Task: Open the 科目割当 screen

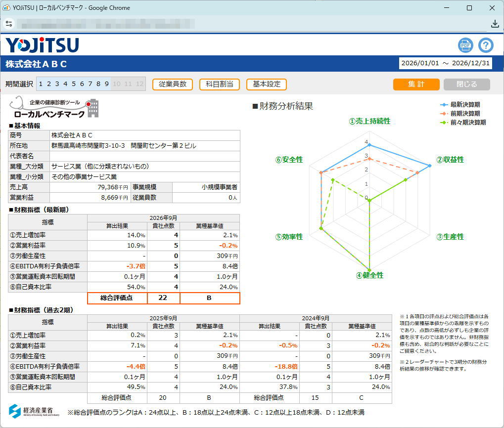Action: point(220,84)
